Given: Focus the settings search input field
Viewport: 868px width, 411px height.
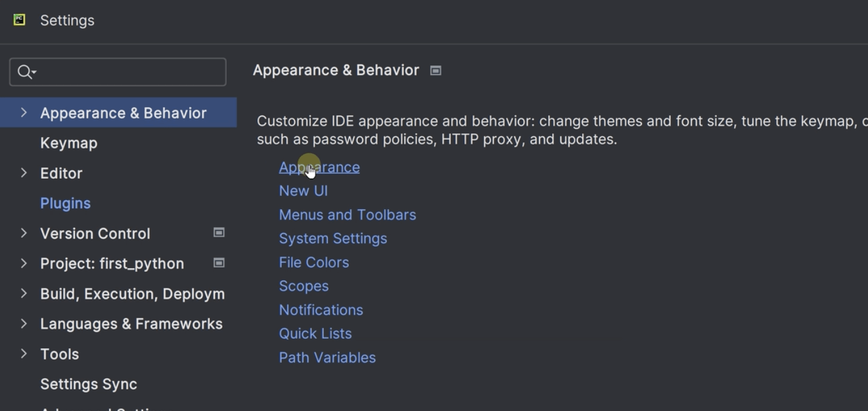Looking at the screenshot, I should [118, 72].
